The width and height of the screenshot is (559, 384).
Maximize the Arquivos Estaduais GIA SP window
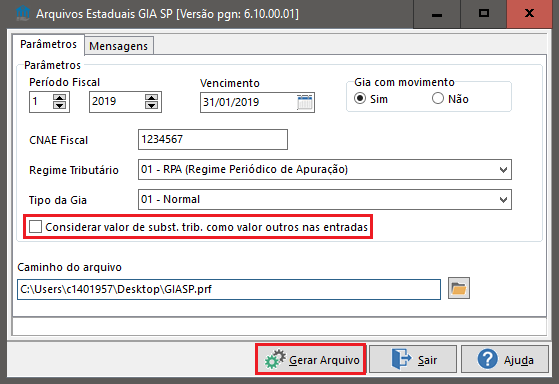pos(483,14)
